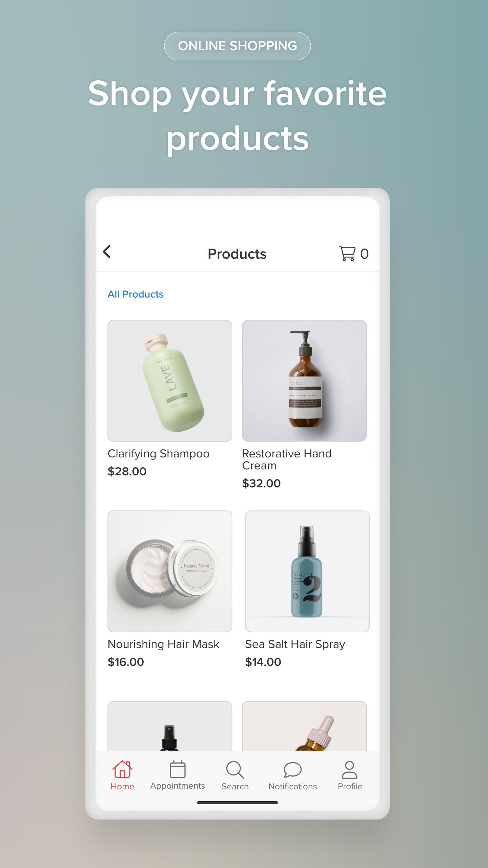This screenshot has height=868, width=488.
Task: Select the All Products filter link
Action: coord(136,294)
